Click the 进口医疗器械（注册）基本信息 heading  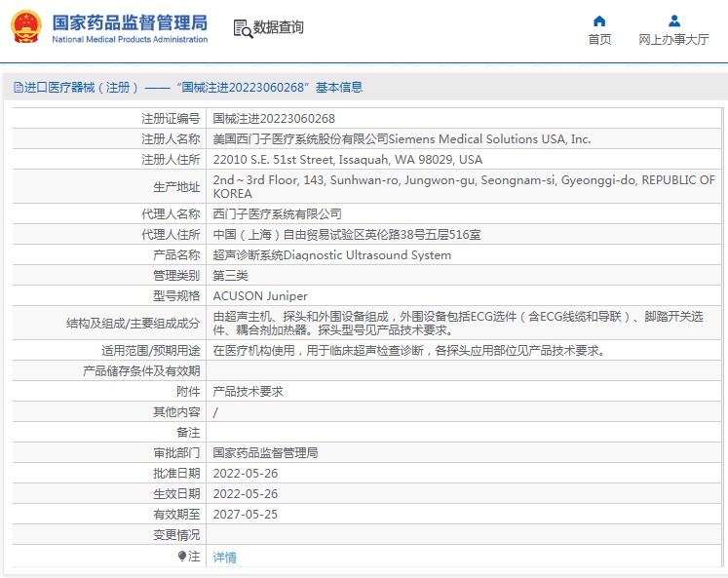click(x=188, y=88)
